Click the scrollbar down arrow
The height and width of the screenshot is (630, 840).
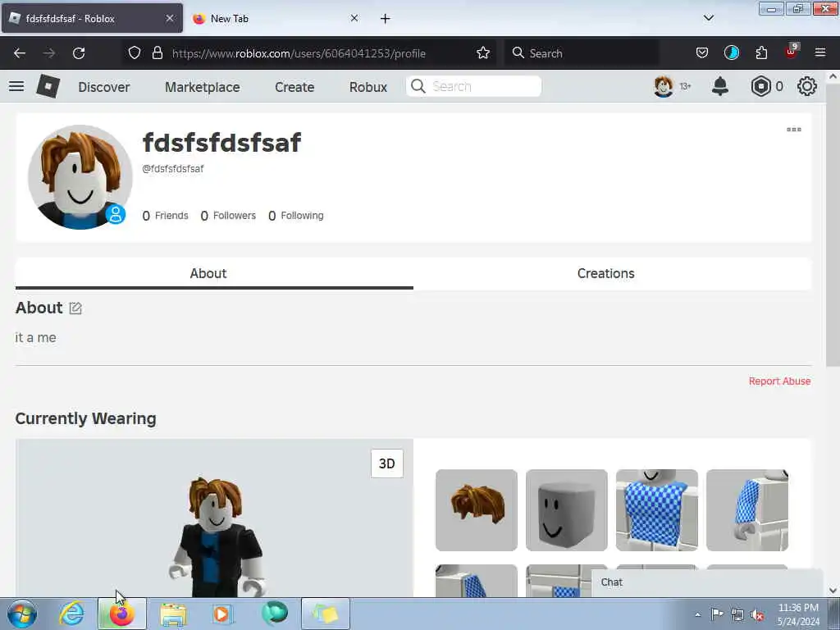point(833,591)
